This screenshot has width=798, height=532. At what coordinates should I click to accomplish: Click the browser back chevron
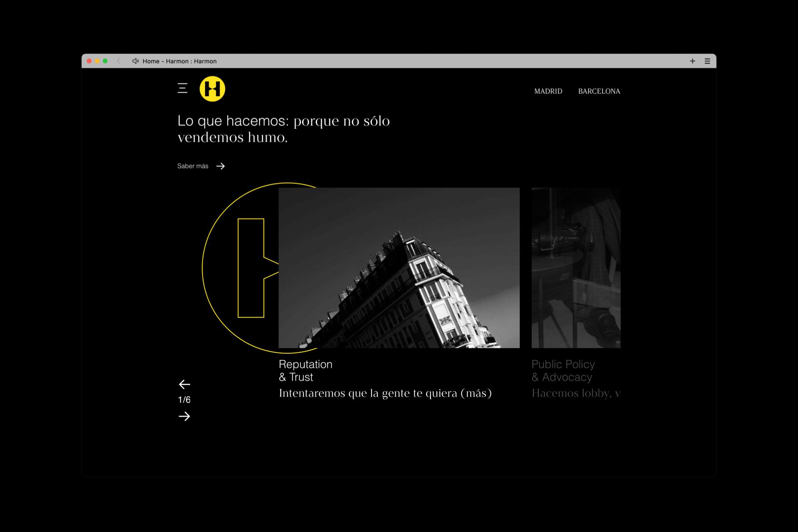119,61
